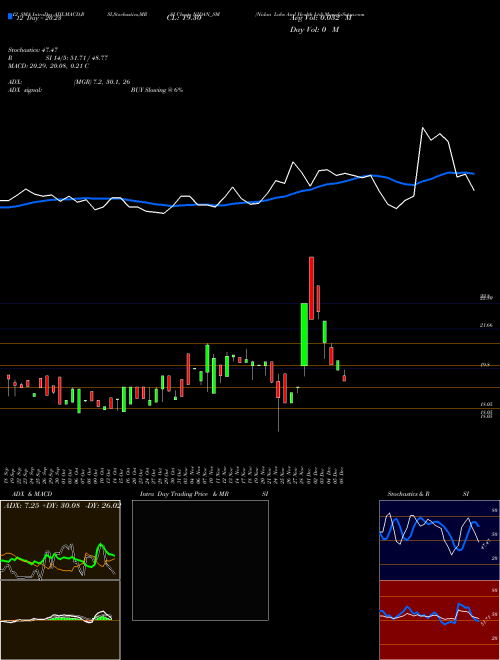Click the 'ADX & MACD' panel title
This screenshot has height=660, width=500.
point(32,494)
